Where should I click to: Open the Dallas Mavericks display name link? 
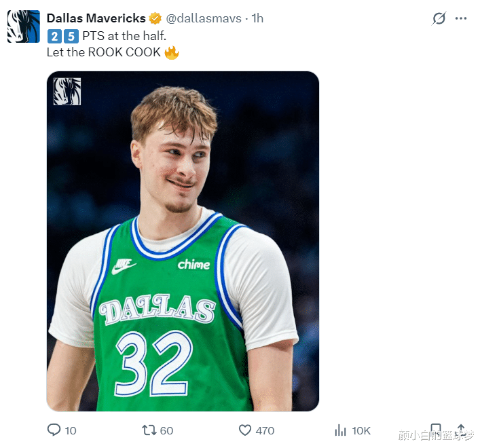pyautogui.click(x=96, y=18)
